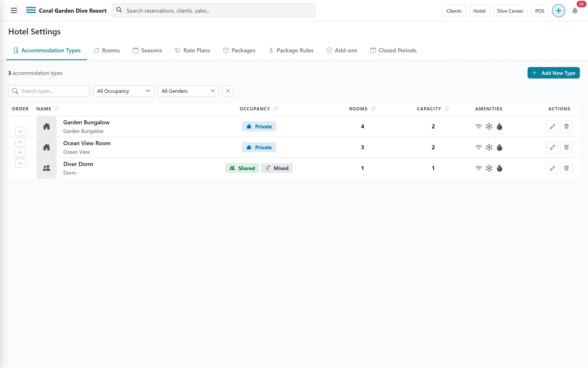Click the Mixed gender badge on Diver Dorm

point(276,168)
